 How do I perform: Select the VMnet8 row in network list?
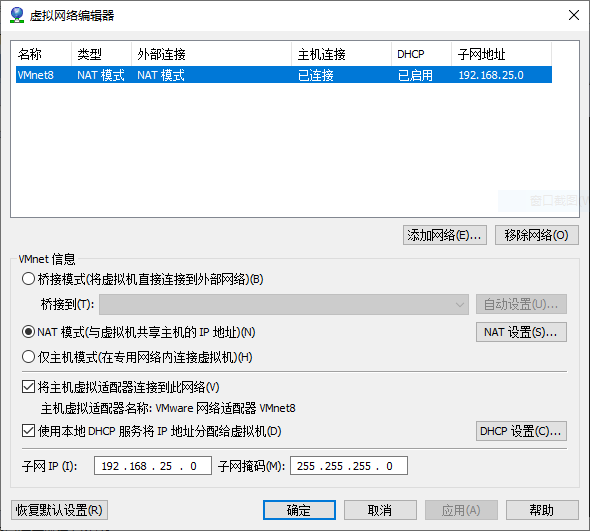click(284, 75)
